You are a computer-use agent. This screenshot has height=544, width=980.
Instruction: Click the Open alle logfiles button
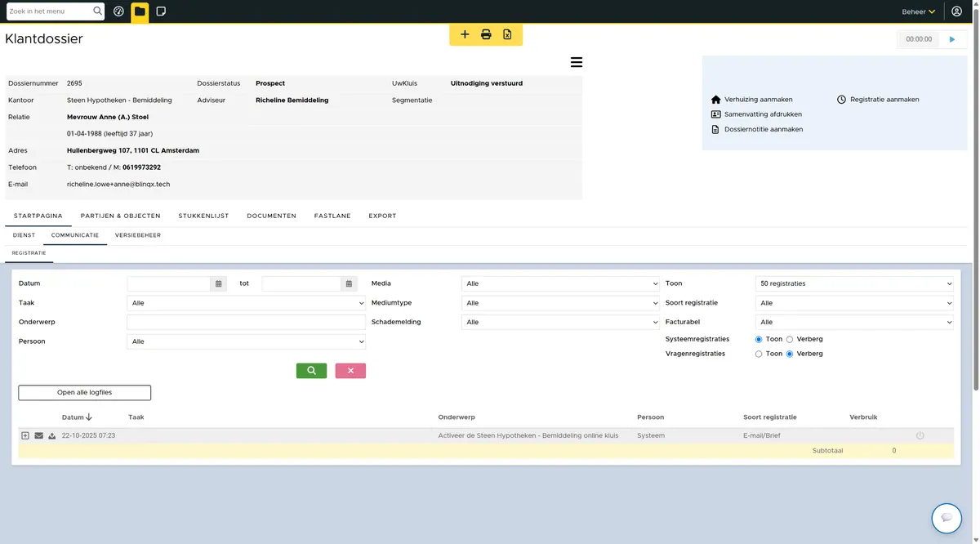coord(84,393)
